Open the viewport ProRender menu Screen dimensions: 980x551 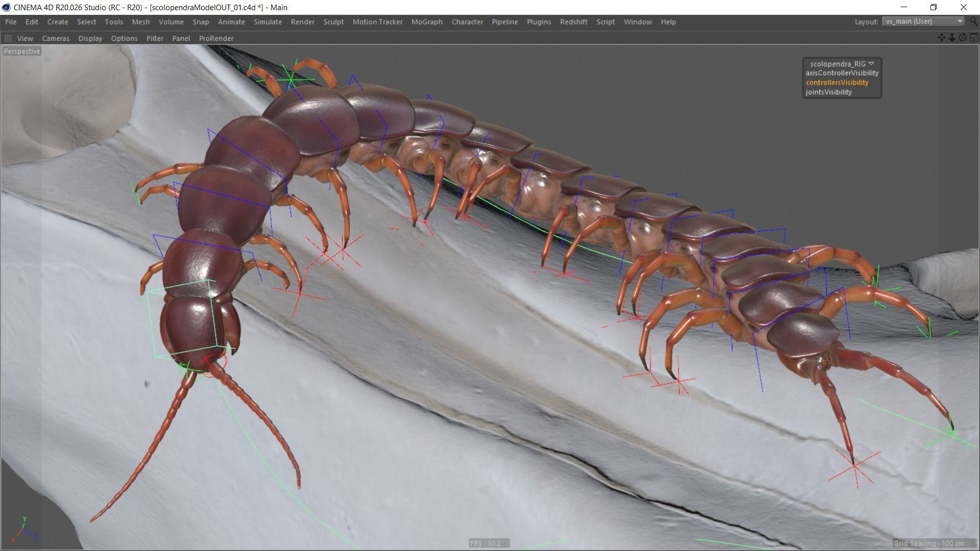click(216, 38)
